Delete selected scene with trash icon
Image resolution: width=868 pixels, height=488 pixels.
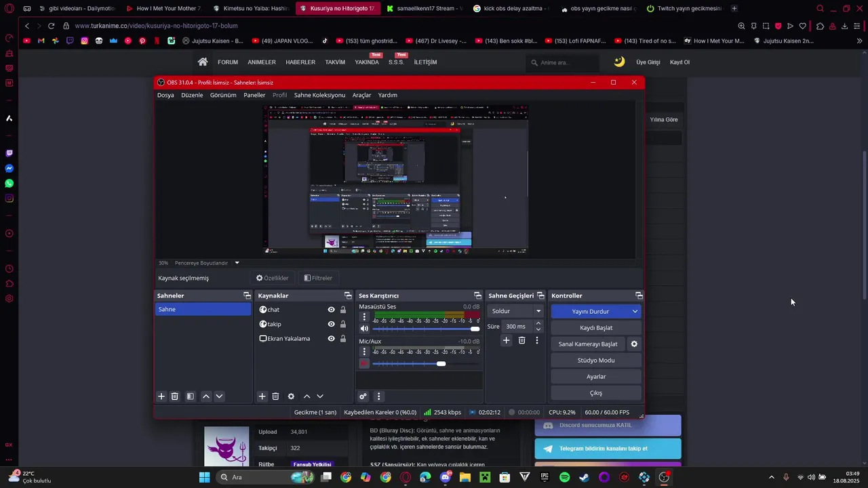(x=174, y=396)
